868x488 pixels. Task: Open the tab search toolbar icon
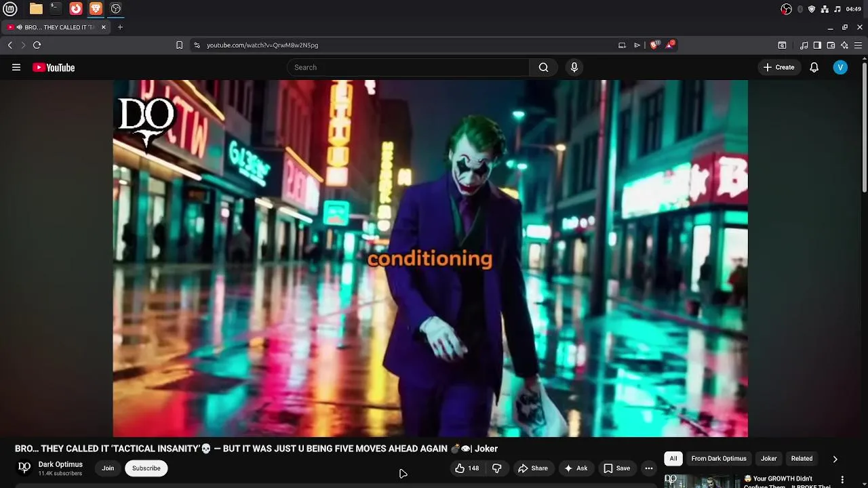pos(782,45)
